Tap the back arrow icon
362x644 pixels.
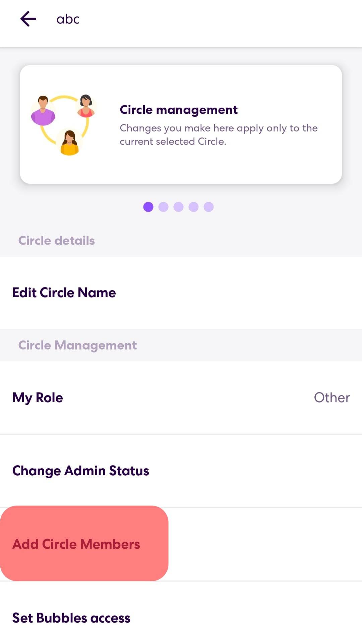coord(28,19)
